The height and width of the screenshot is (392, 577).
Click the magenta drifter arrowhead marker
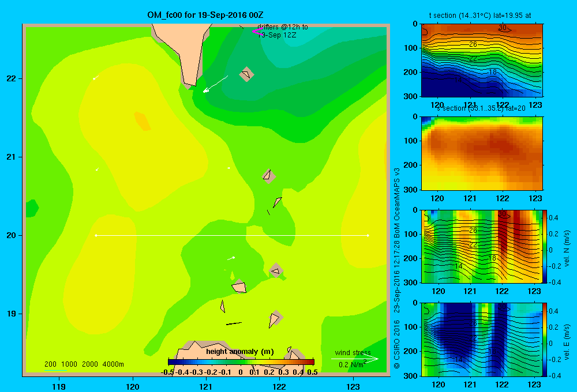(257, 32)
